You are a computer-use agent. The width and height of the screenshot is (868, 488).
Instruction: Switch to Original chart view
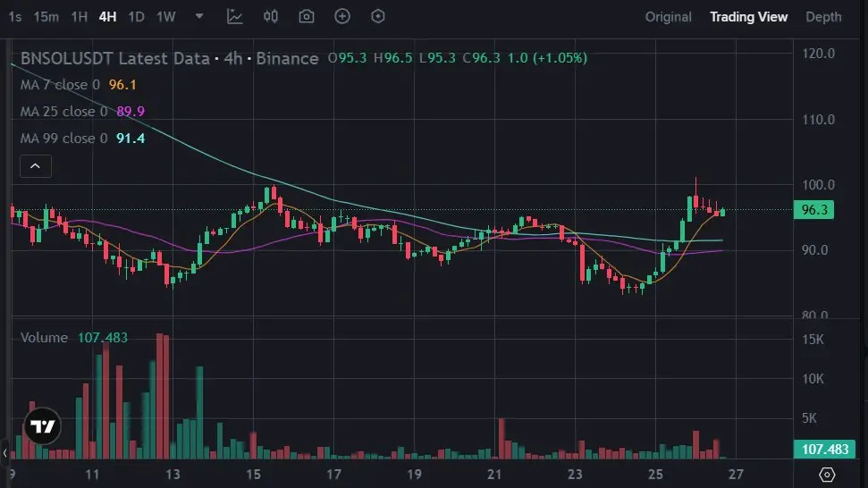(668, 17)
